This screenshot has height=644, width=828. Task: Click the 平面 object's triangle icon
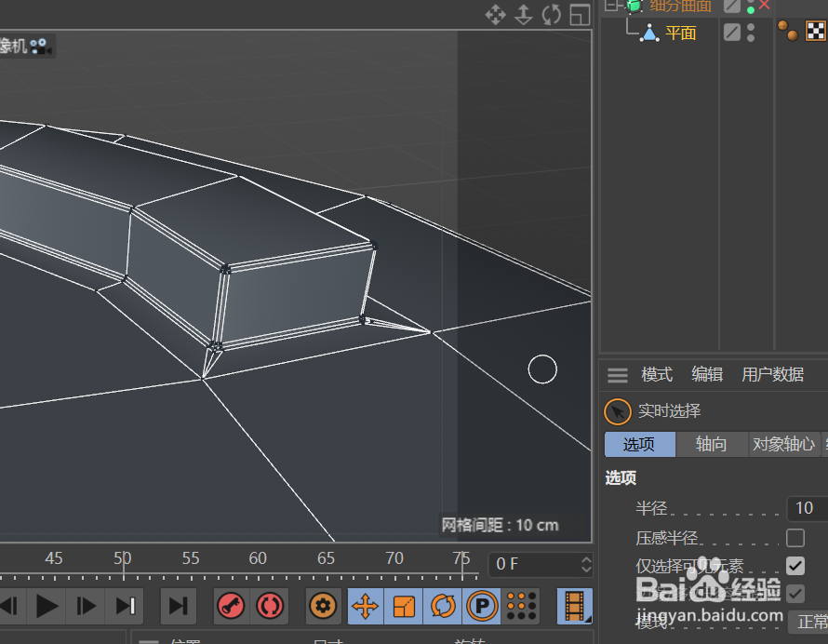[x=651, y=31]
